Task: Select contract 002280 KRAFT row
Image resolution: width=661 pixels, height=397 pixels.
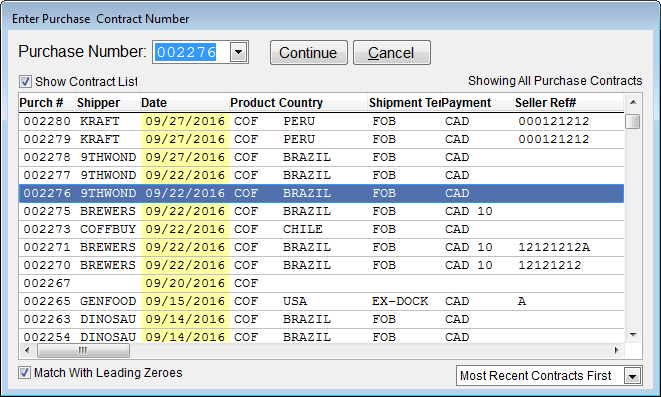Action: click(321, 121)
